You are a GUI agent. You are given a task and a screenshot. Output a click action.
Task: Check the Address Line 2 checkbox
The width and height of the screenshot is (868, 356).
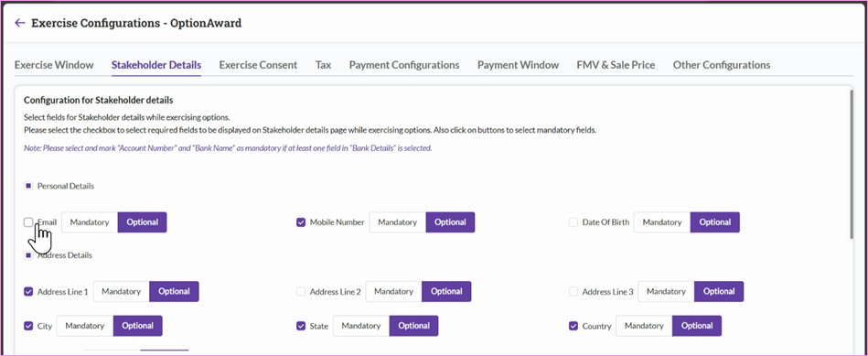click(301, 291)
